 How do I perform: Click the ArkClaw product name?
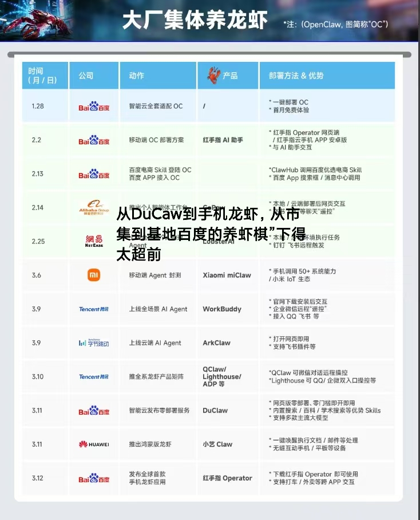(x=217, y=343)
